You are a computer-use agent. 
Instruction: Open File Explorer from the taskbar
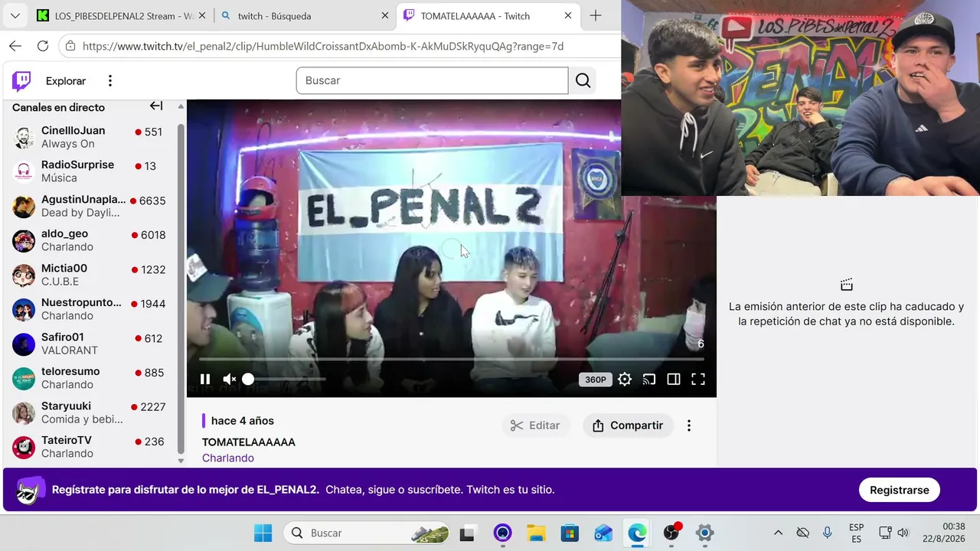536,533
